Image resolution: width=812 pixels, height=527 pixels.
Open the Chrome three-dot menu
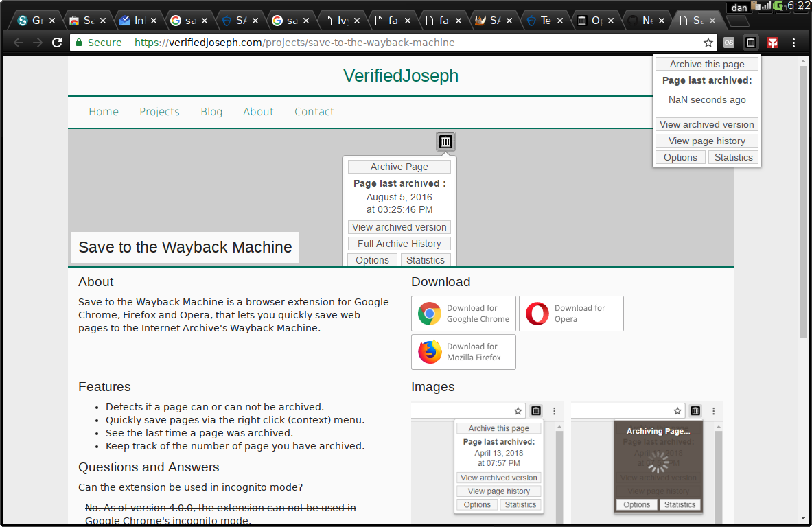click(793, 43)
